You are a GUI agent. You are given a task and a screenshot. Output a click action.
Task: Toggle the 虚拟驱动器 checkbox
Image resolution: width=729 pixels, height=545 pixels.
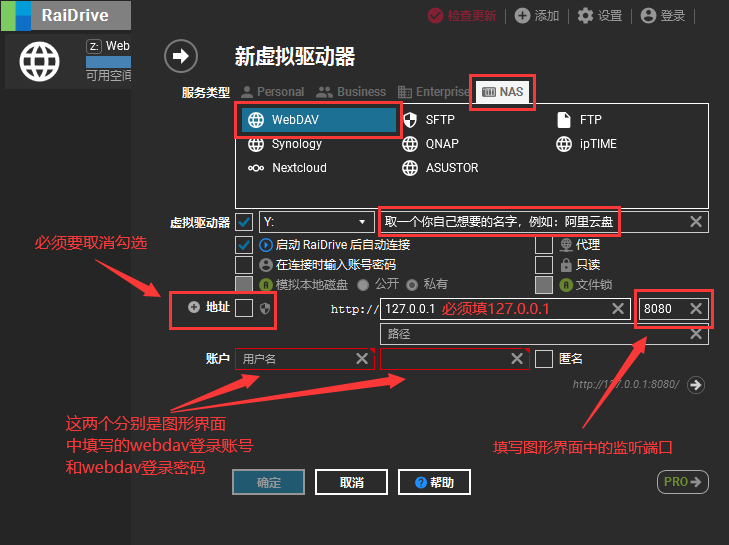[244, 222]
